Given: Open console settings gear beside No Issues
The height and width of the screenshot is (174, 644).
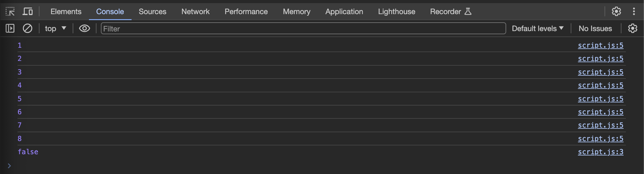Looking at the screenshot, I should pos(632,29).
